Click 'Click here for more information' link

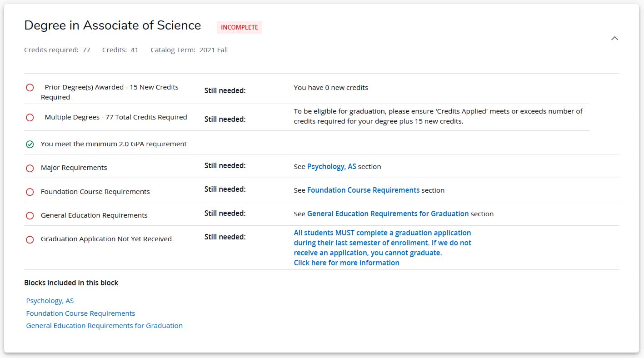pos(347,263)
